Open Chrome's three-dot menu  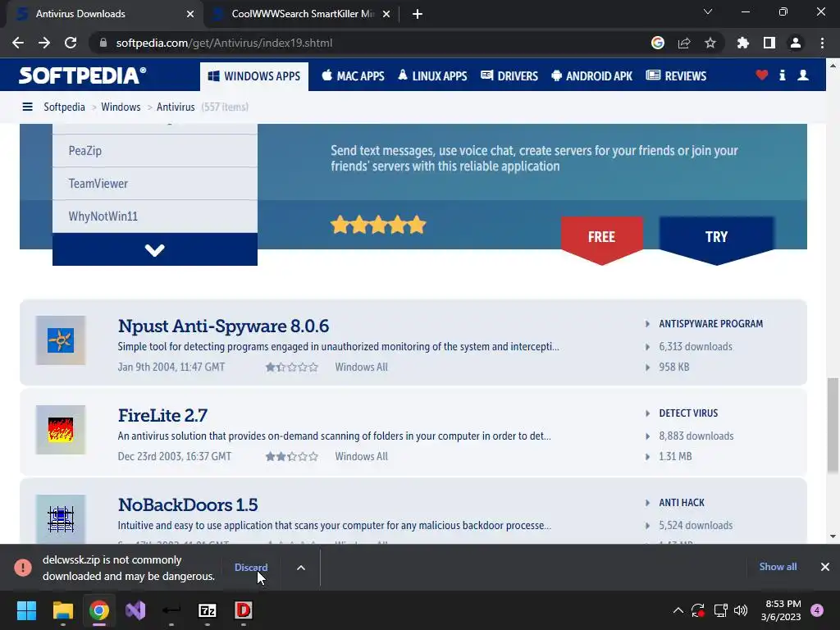click(822, 43)
